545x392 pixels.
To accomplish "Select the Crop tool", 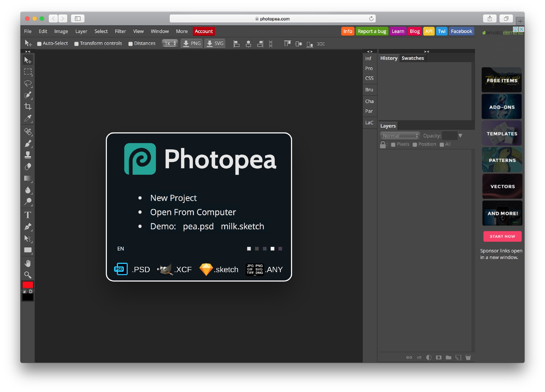I will point(28,106).
